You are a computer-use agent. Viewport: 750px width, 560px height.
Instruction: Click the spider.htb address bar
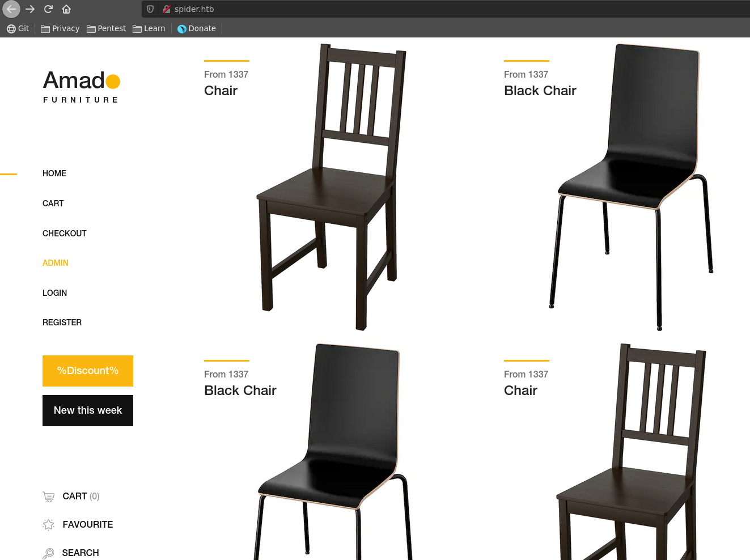[x=445, y=9]
